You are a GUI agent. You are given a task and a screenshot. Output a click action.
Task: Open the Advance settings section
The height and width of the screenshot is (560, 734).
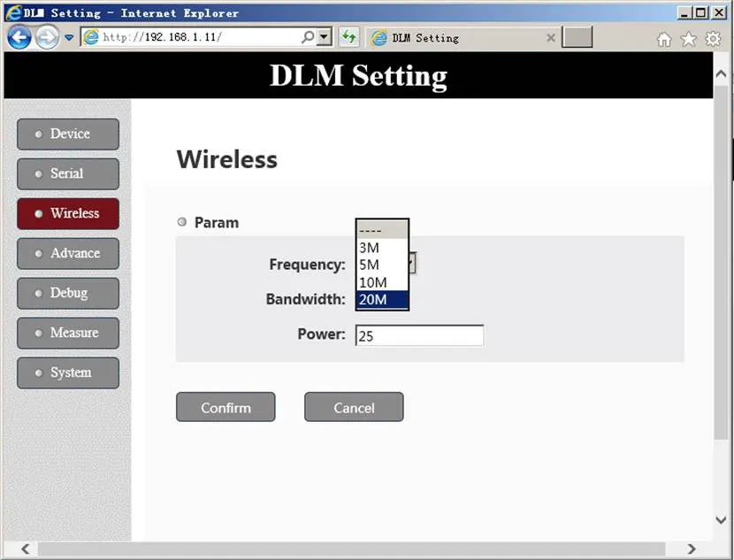click(68, 254)
